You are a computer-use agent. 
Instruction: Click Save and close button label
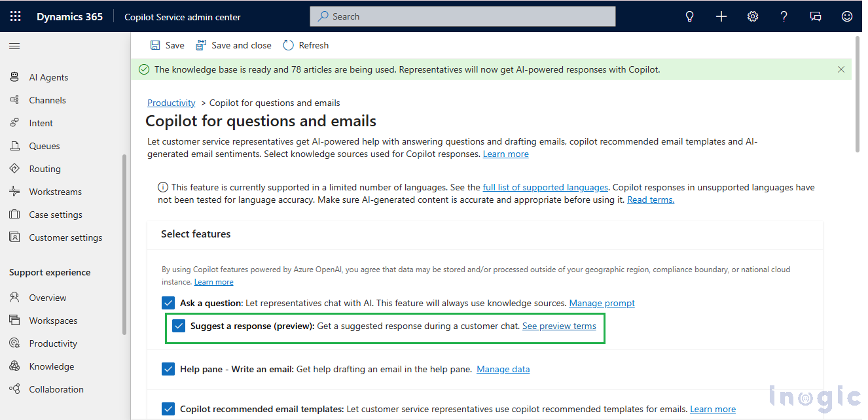tap(242, 45)
